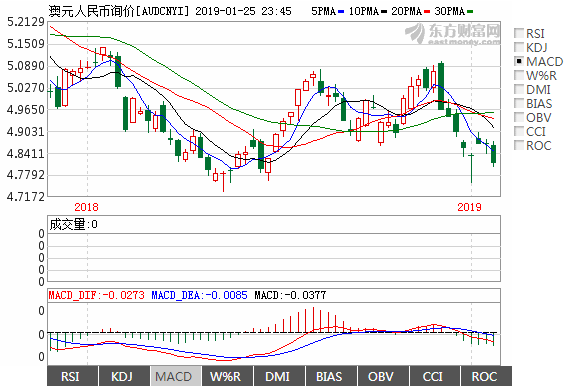Screen dimensions: 571x390
Task: Click the eastmoney watermark logo
Action: [453, 34]
